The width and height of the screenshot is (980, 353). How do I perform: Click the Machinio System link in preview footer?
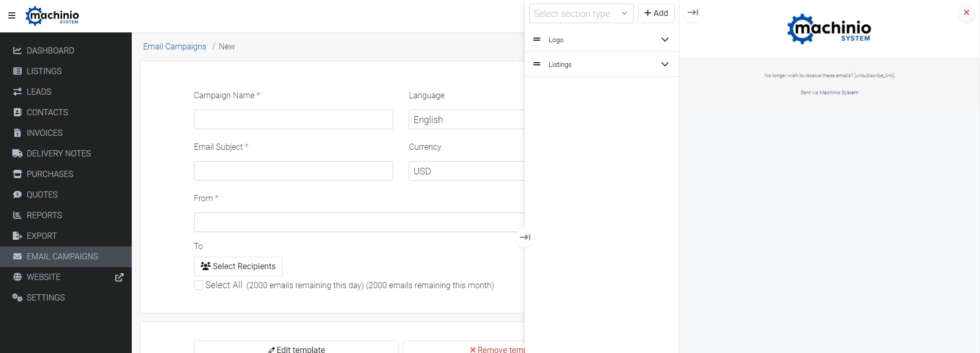[839, 93]
